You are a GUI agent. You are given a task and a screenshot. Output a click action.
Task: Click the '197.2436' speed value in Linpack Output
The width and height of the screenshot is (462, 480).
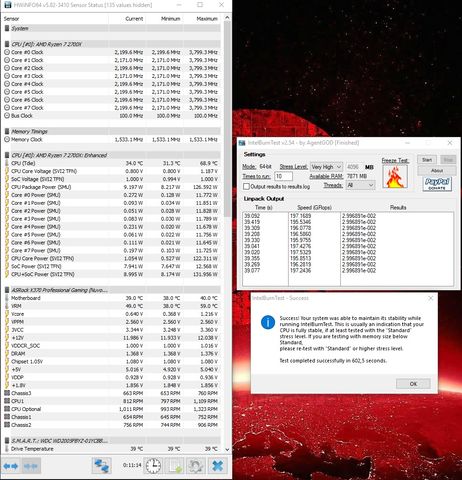[x=300, y=270]
